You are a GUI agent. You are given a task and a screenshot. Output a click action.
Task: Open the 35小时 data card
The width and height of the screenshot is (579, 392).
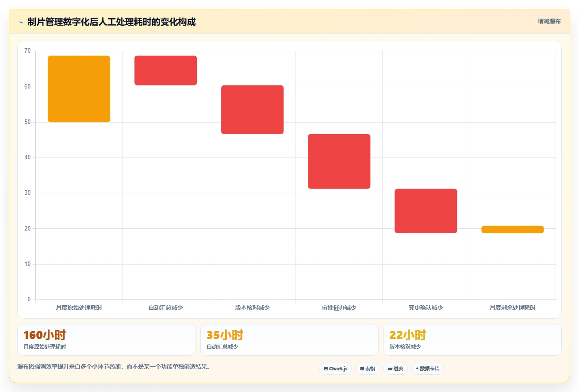pyautogui.click(x=289, y=339)
